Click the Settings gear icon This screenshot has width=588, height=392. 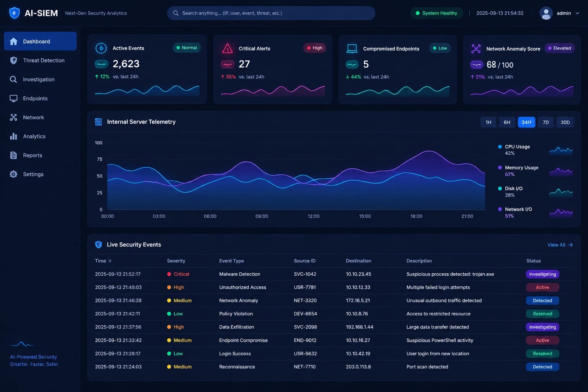pos(13,174)
